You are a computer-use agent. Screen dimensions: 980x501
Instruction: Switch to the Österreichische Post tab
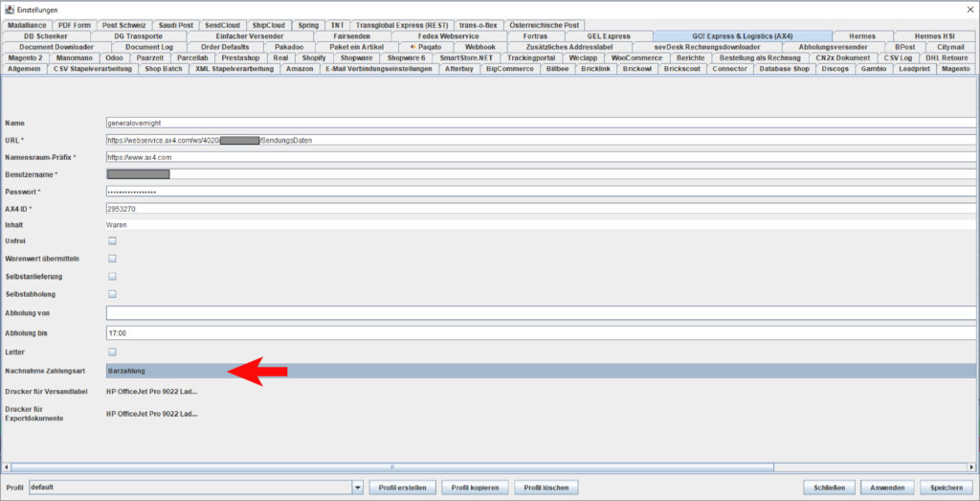tap(544, 25)
